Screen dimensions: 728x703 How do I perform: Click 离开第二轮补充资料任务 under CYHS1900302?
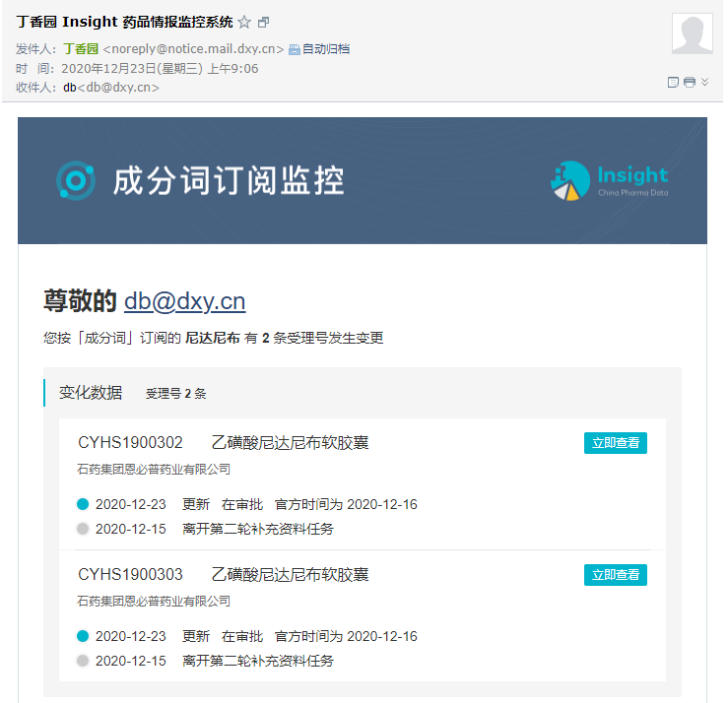click(258, 529)
